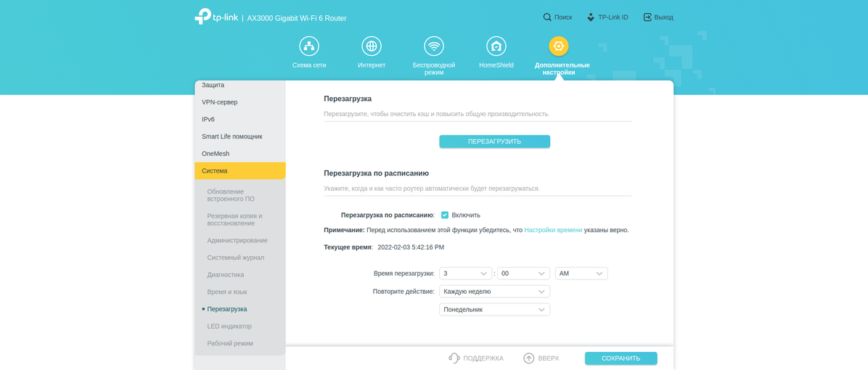The height and width of the screenshot is (370, 868).
Task: Expand the reboot minutes dropdown
Action: (x=523, y=274)
